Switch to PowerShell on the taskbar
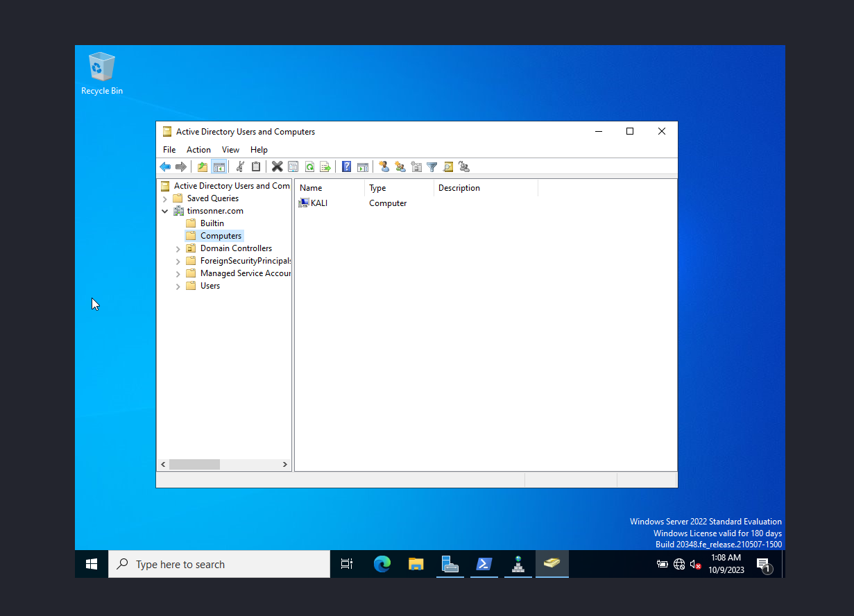This screenshot has width=854, height=616. [x=484, y=565]
